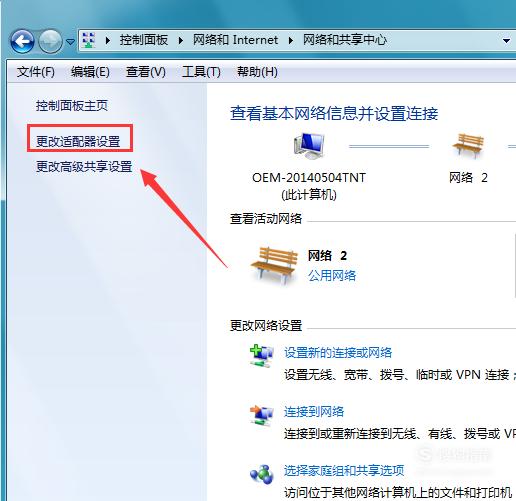Click the bench icon in network map
This screenshot has width=516, height=501.
468,145
